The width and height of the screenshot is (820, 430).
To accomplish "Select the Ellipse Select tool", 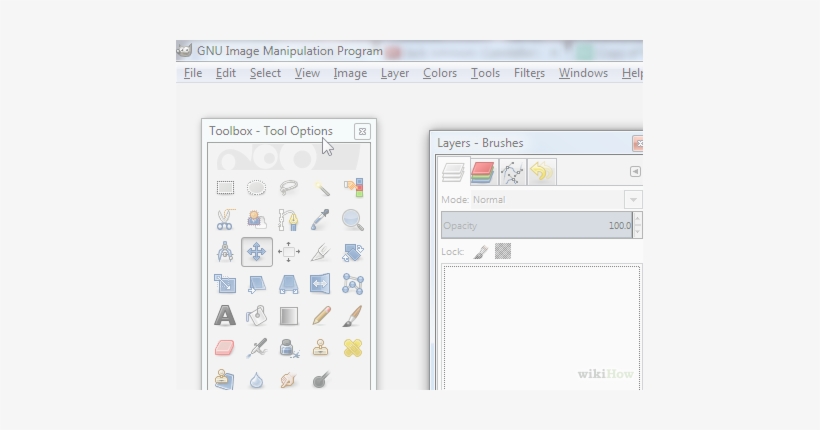I will pyautogui.click(x=256, y=188).
